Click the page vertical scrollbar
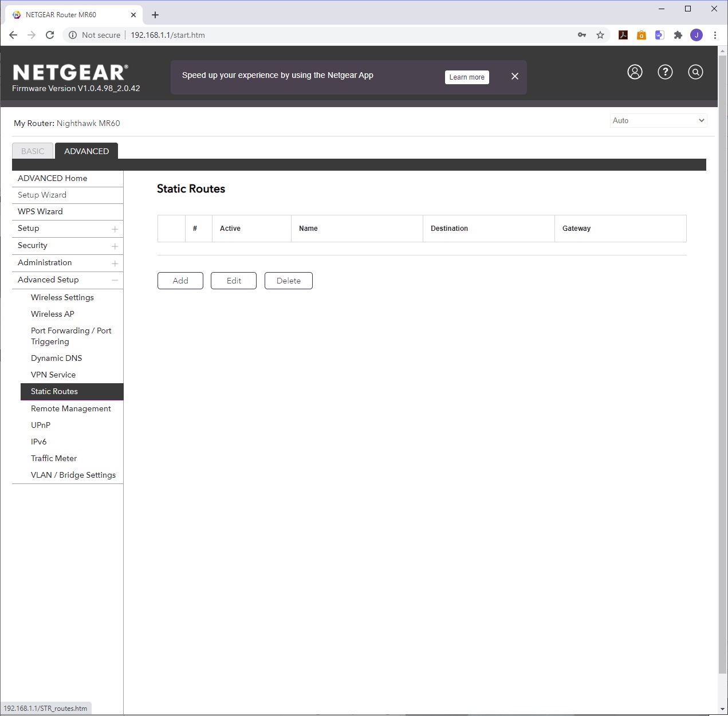Viewport: 728px width, 716px height. pos(722,364)
